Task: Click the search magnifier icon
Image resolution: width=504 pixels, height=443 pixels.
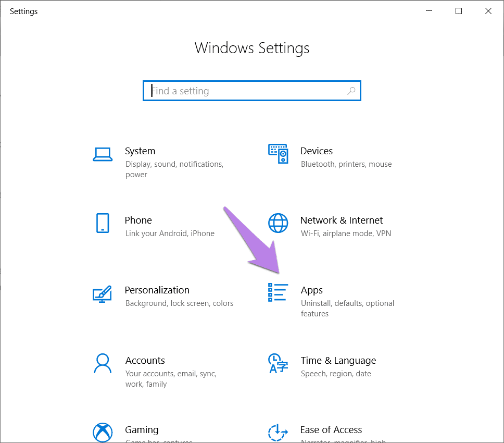Action: pos(351,91)
